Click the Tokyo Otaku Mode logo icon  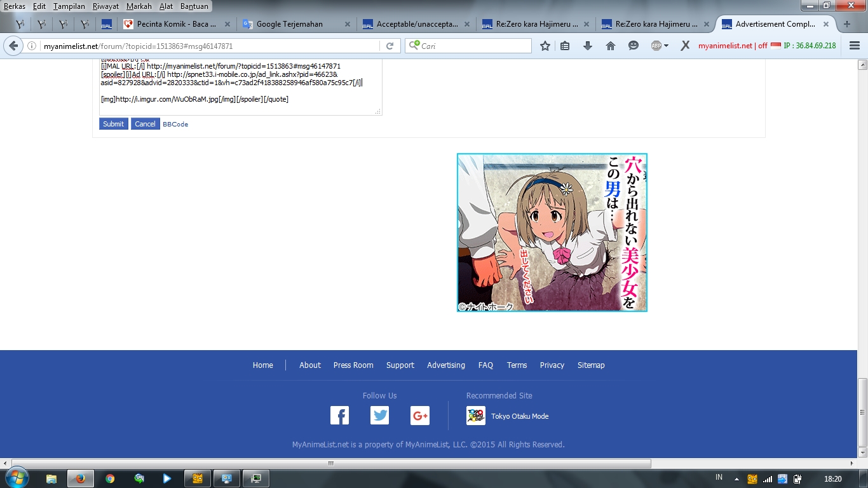[476, 416]
